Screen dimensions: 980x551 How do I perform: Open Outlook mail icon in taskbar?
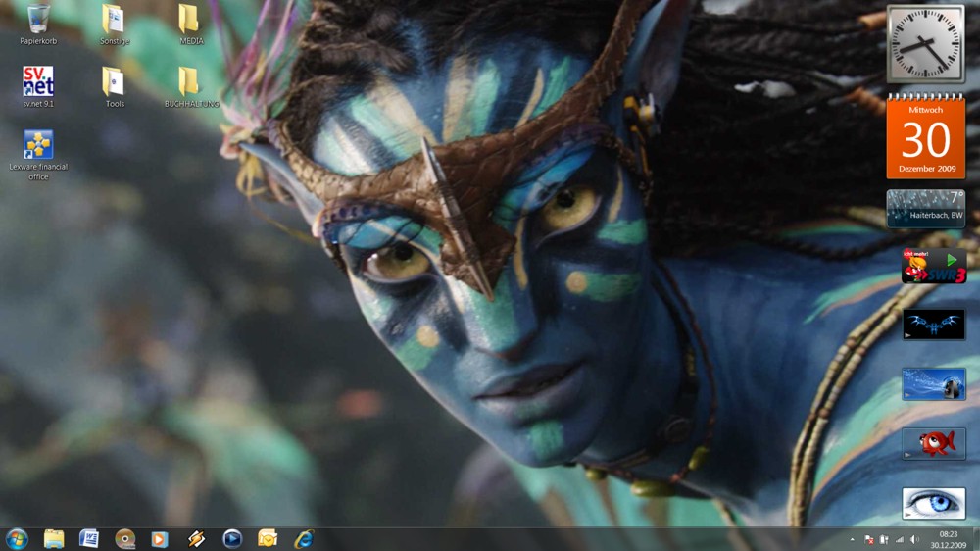(268, 538)
